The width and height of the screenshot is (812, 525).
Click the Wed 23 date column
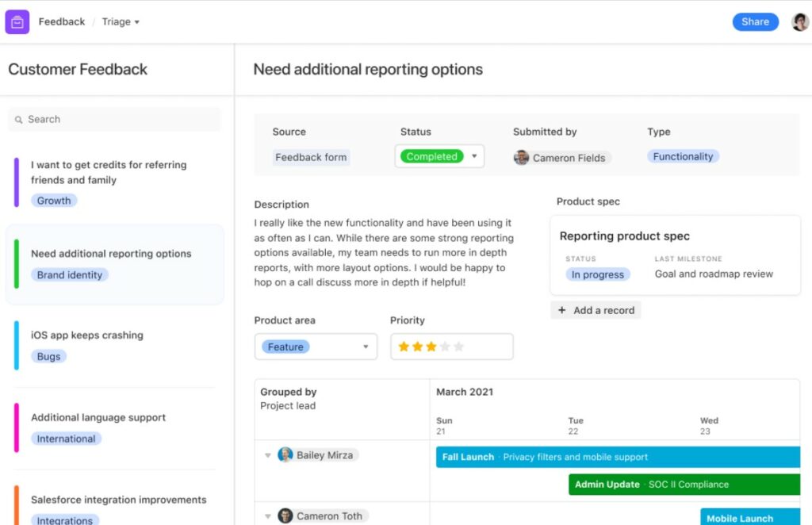point(709,426)
